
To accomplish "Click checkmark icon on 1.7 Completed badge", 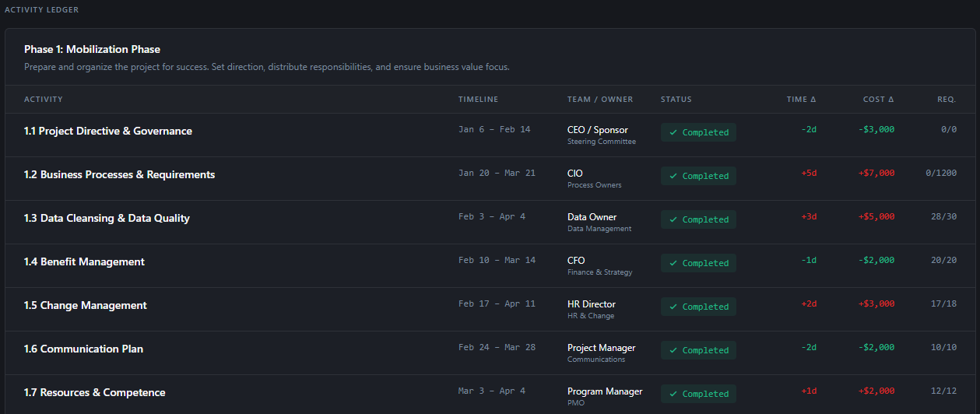I will [x=673, y=395].
